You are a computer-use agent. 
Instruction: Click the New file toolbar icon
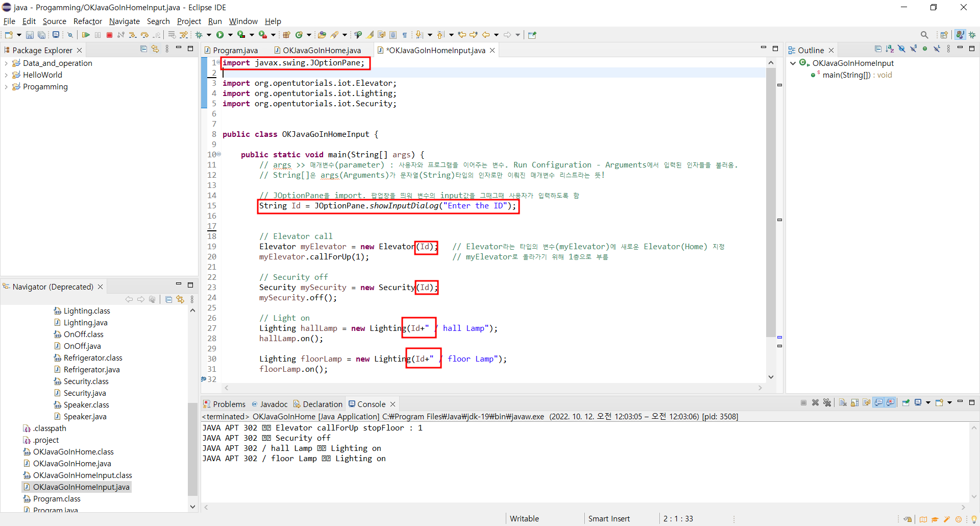tap(9, 35)
